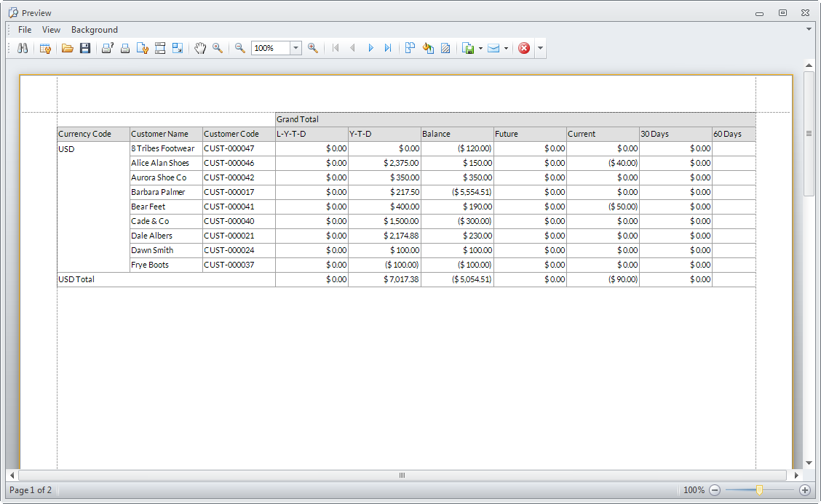The height and width of the screenshot is (504, 821).
Task: Click the Zoom In toolbar icon
Action: point(313,48)
